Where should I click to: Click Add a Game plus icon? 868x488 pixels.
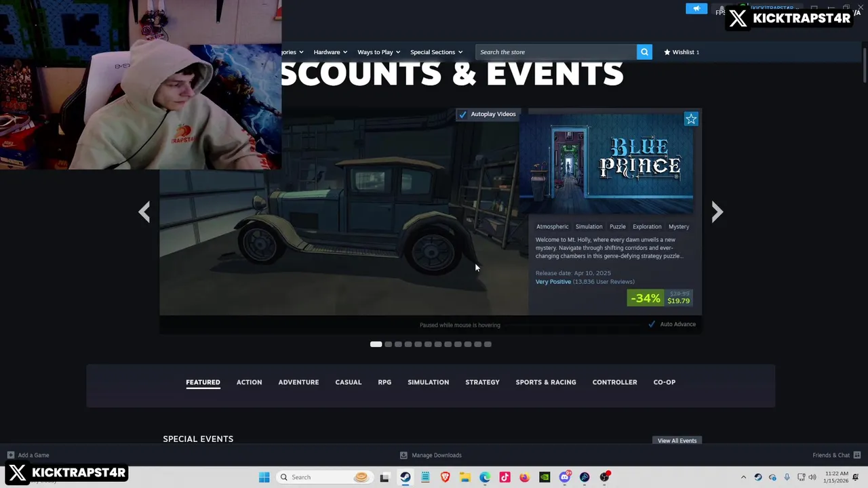point(11,455)
